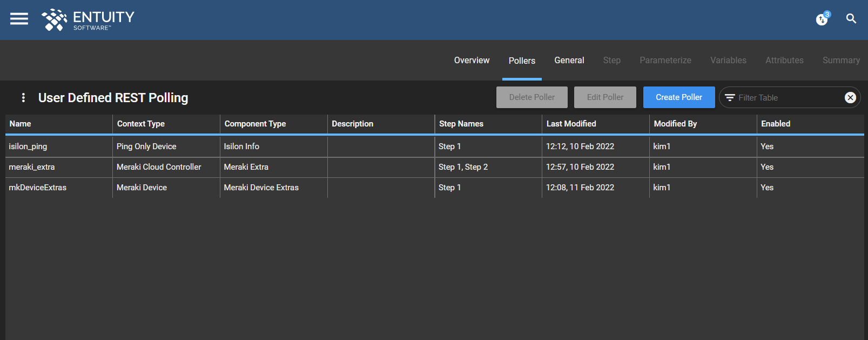Sort by the Step Names column header

coord(488,124)
